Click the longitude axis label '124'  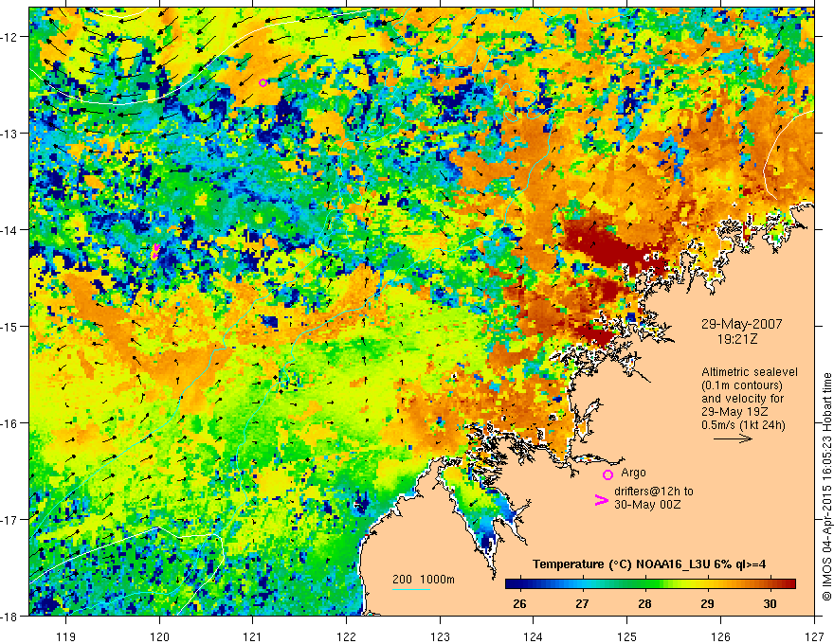pyautogui.click(x=533, y=636)
